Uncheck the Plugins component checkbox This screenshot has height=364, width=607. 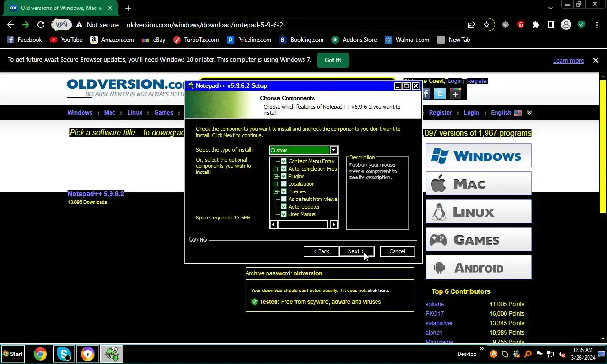[x=284, y=176]
